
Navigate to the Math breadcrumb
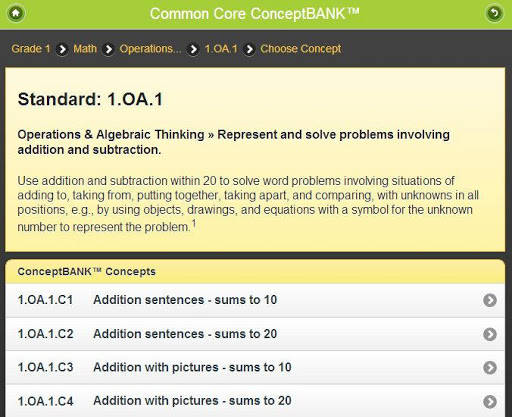pyautogui.click(x=85, y=49)
